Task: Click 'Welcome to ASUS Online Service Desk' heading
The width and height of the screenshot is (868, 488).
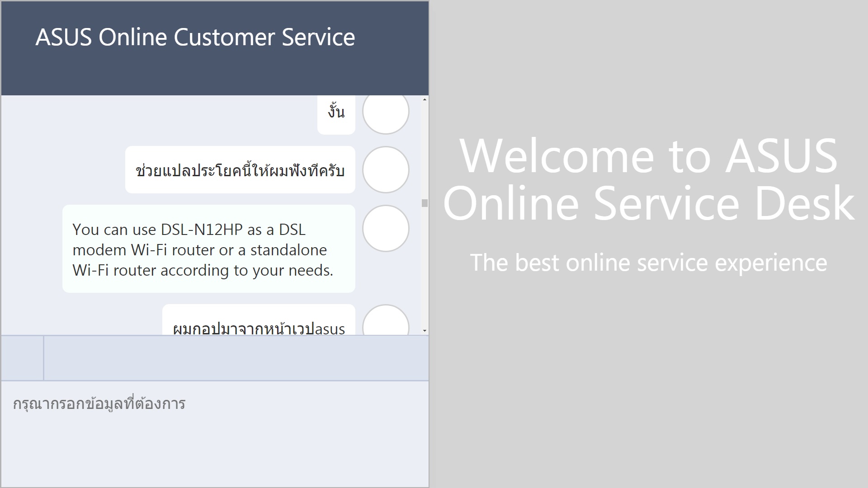Action: (649, 179)
